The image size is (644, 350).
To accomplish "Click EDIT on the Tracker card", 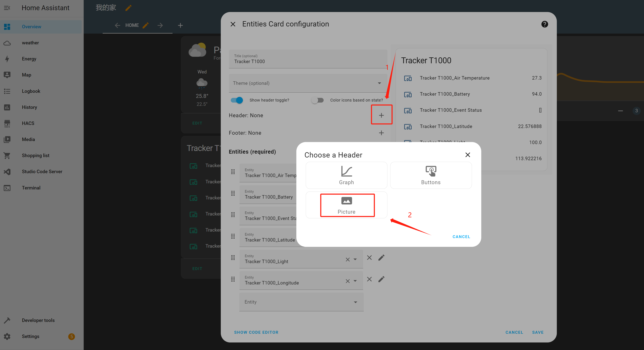I will (x=197, y=269).
